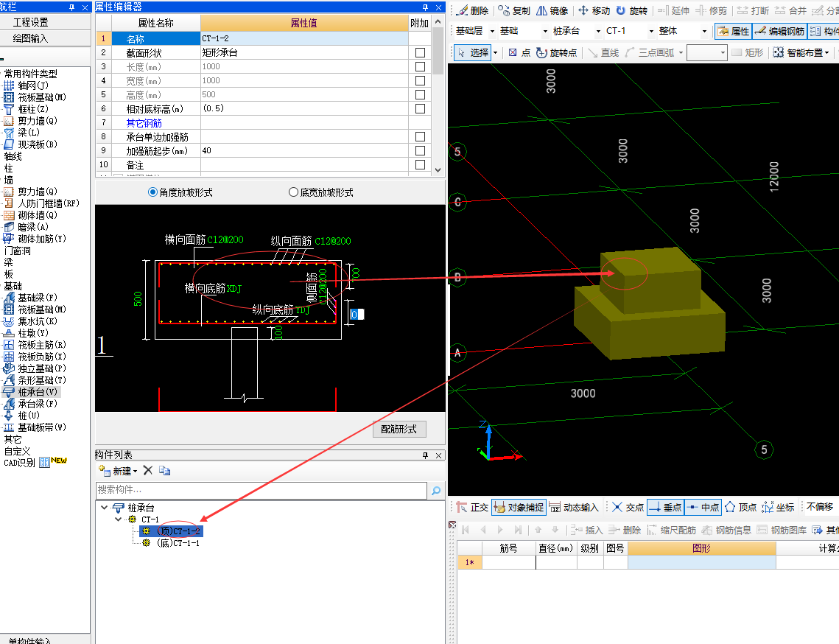
Task: Toggle Dynamic Input (动态输入)
Action: 574,507
